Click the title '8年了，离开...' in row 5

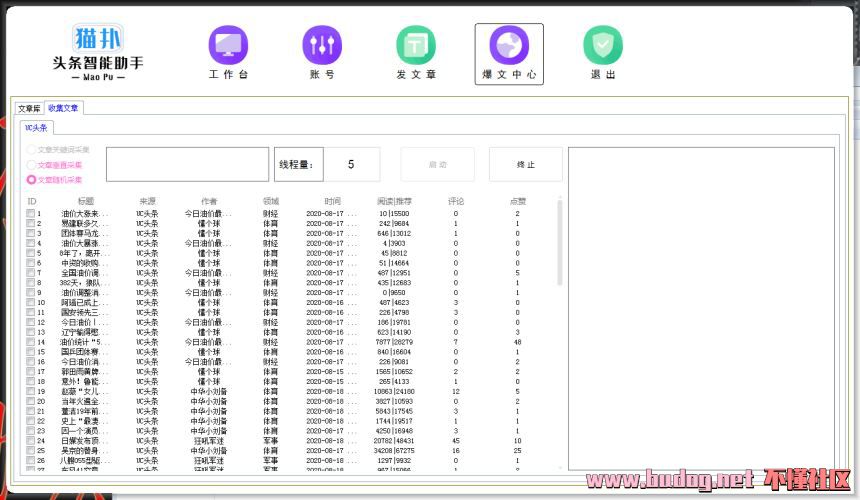tap(85, 253)
